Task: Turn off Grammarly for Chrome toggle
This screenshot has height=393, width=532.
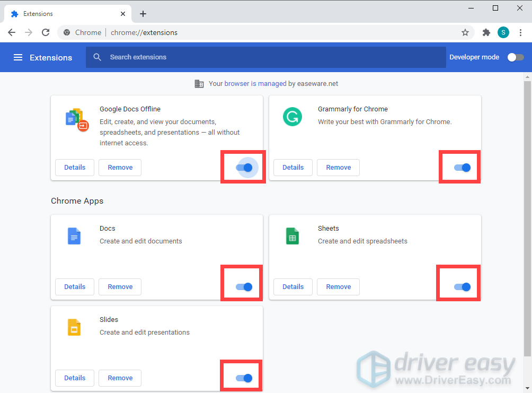Action: pos(462,168)
